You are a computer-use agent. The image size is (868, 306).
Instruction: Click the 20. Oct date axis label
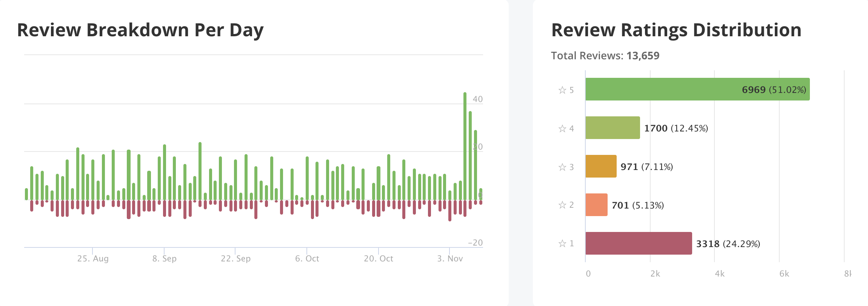[x=378, y=259]
